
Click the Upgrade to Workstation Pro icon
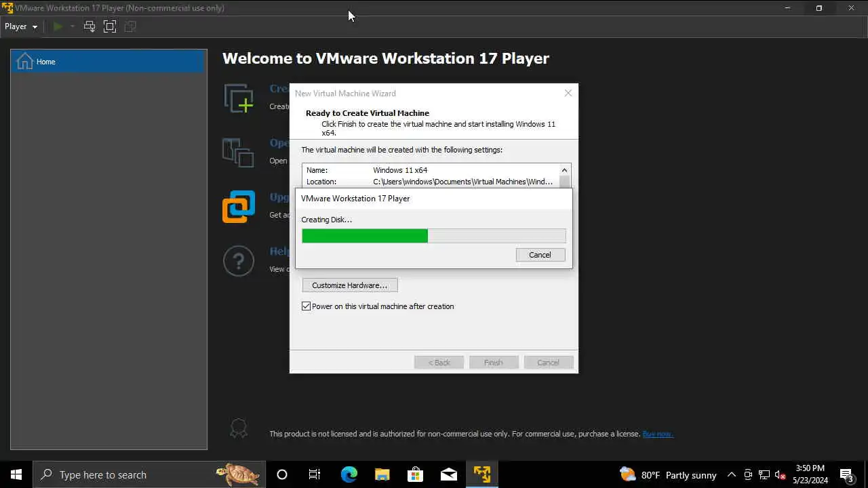click(239, 207)
